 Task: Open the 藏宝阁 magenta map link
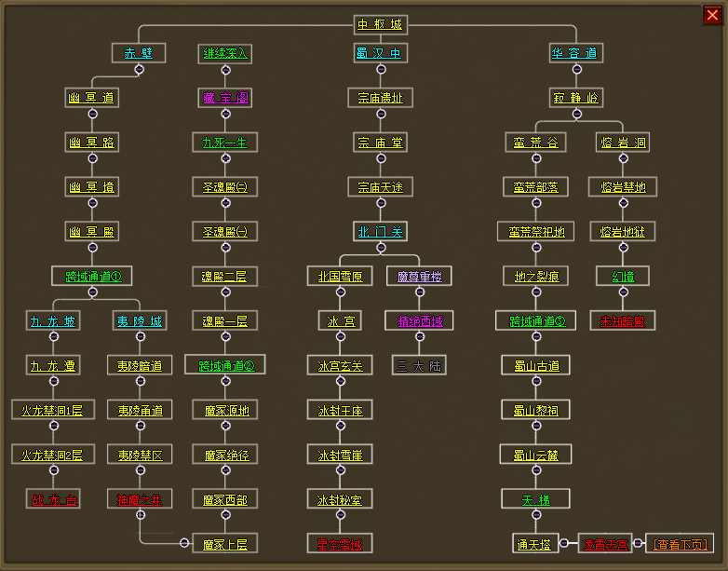pyautogui.click(x=224, y=98)
